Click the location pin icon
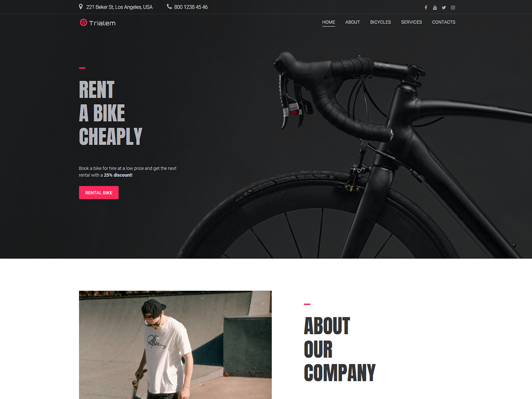532x399 pixels. pyautogui.click(x=81, y=7)
